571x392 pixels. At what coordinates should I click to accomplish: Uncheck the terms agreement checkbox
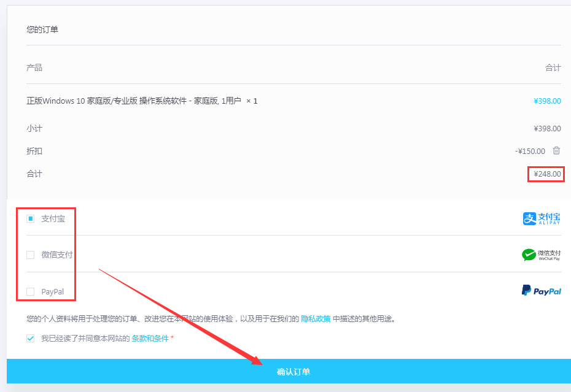[x=29, y=337]
